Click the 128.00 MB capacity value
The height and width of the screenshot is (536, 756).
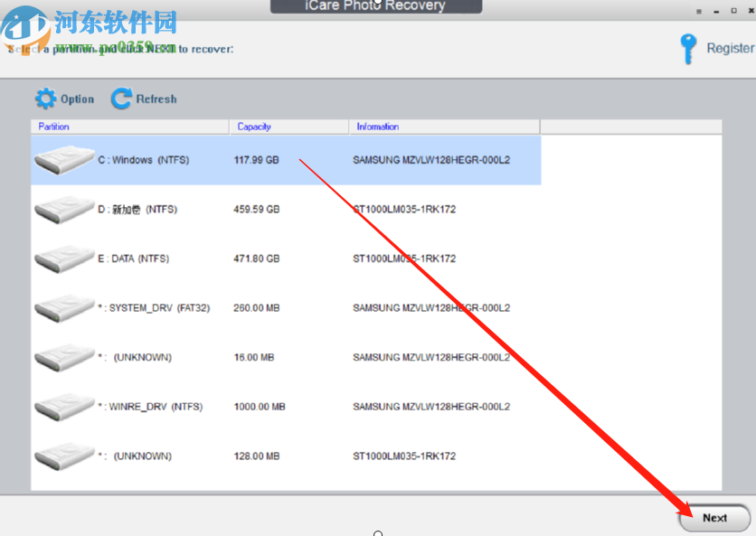[257, 456]
